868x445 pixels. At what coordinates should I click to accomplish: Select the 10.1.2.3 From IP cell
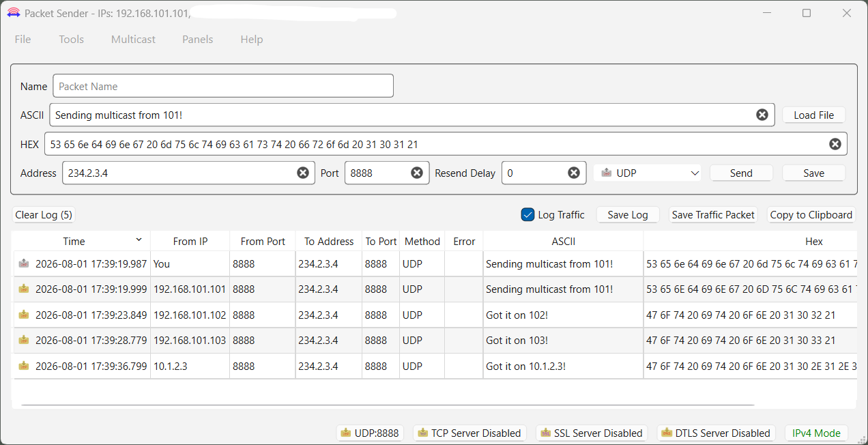pyautogui.click(x=190, y=366)
